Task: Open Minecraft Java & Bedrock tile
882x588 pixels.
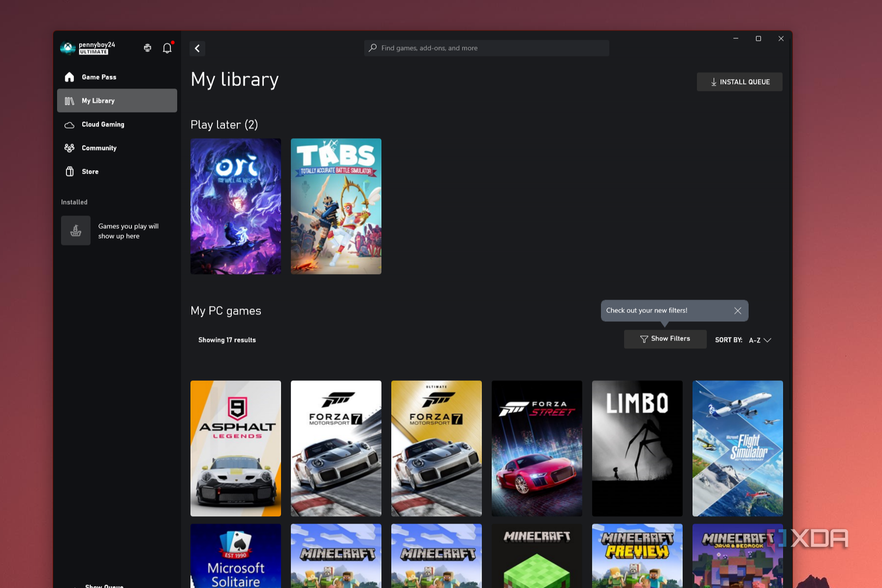Action: (738, 556)
